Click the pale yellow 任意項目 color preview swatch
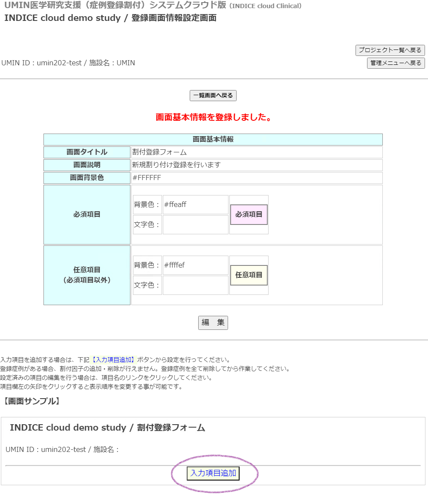The image size is (428, 504). (249, 275)
